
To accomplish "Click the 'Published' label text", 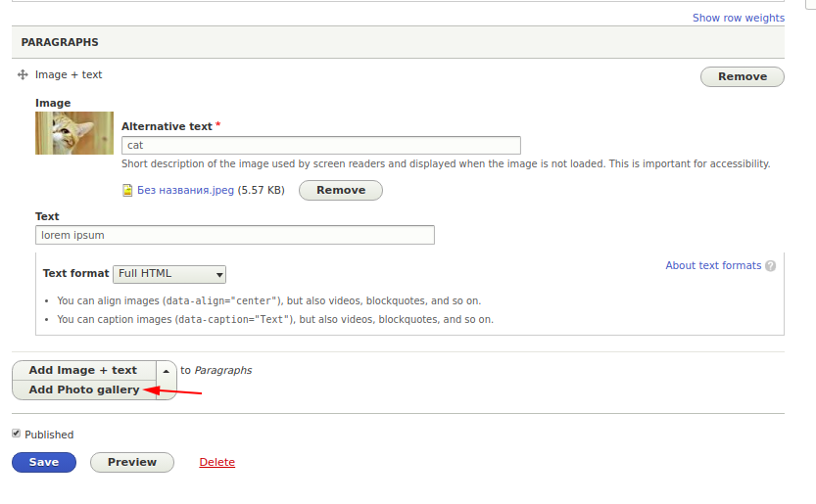I will [x=49, y=435].
